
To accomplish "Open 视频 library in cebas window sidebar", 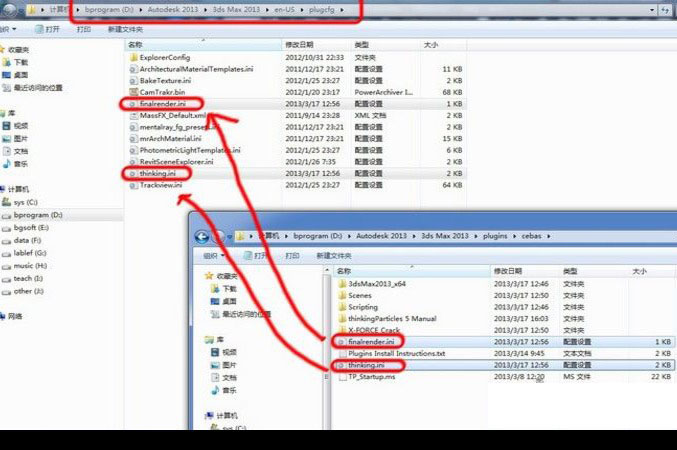I will pyautogui.click(x=223, y=352).
